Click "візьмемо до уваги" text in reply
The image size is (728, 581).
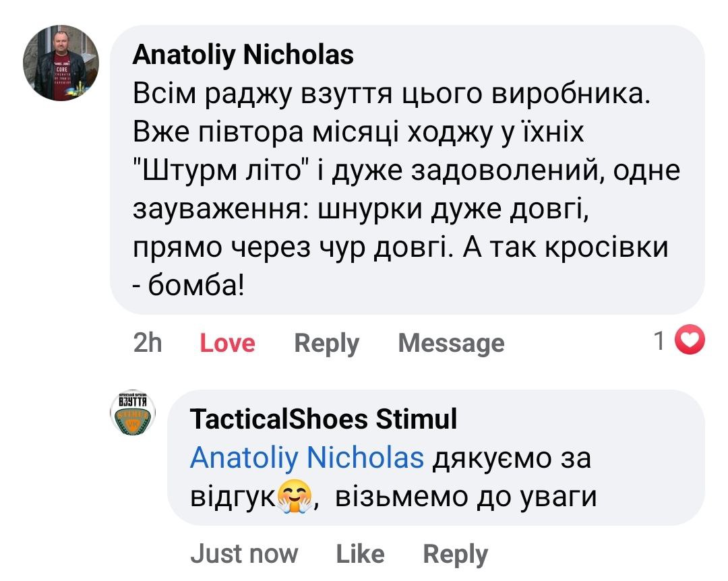point(466,497)
